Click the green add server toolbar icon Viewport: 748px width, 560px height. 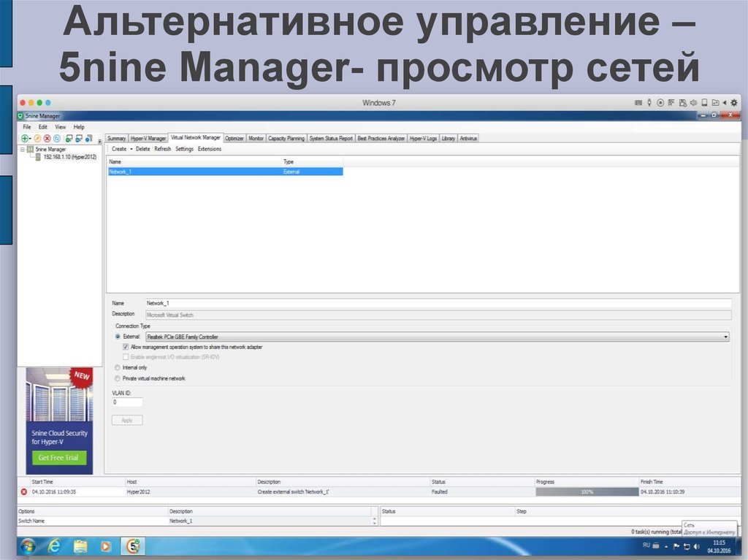click(x=24, y=138)
